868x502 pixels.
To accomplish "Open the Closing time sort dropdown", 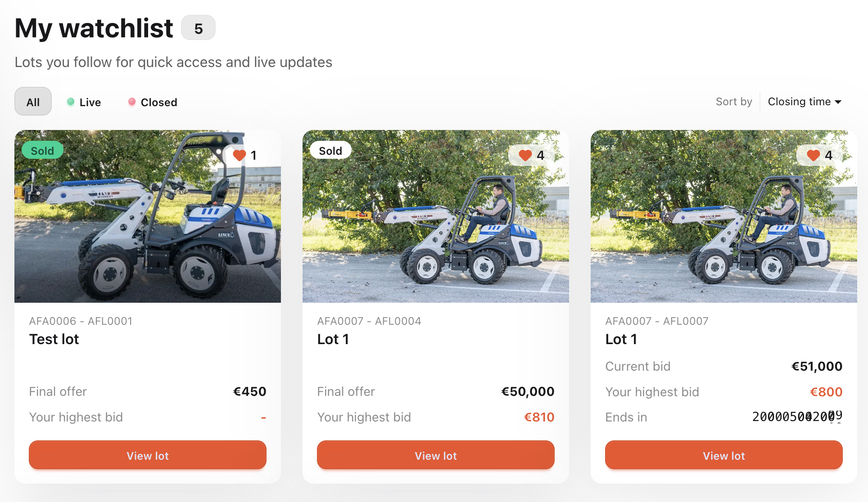I will click(804, 102).
